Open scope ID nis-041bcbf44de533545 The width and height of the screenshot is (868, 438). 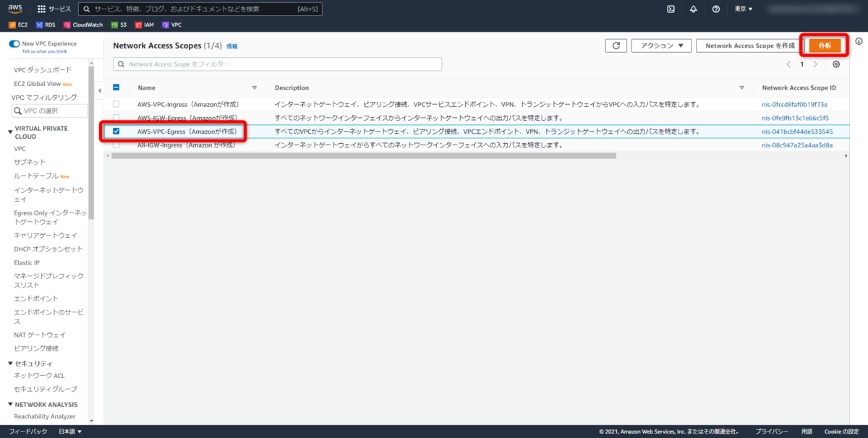click(797, 132)
